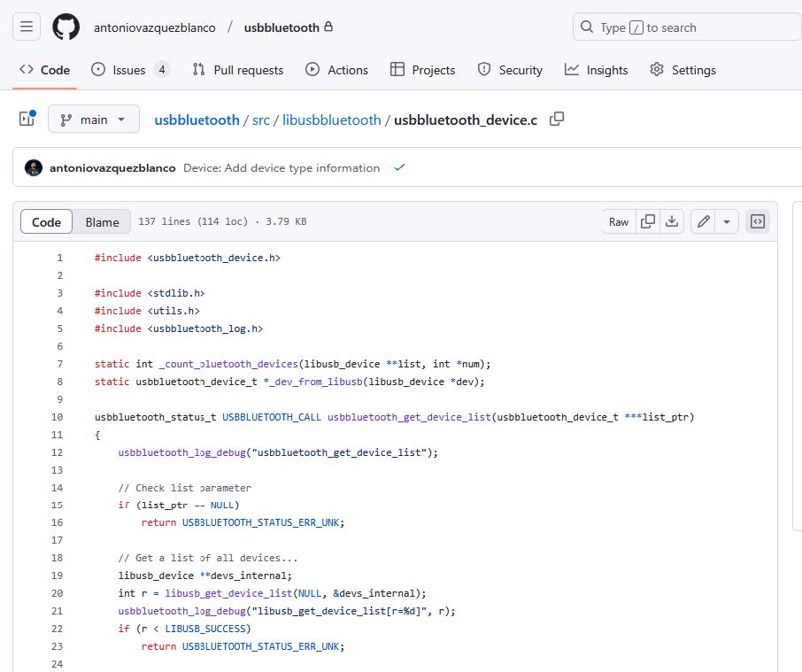This screenshot has width=802, height=672.
Task: Expand more edit options dropdown
Action: pyautogui.click(x=727, y=222)
